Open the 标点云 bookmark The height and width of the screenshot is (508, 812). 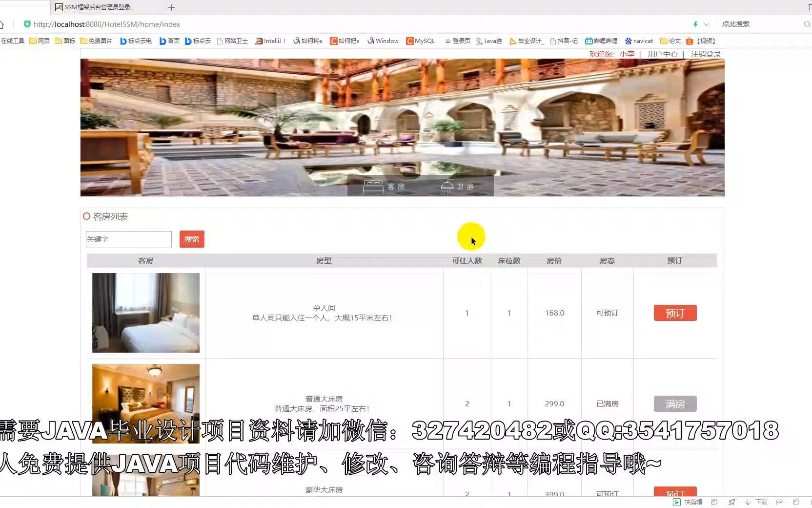(x=198, y=41)
